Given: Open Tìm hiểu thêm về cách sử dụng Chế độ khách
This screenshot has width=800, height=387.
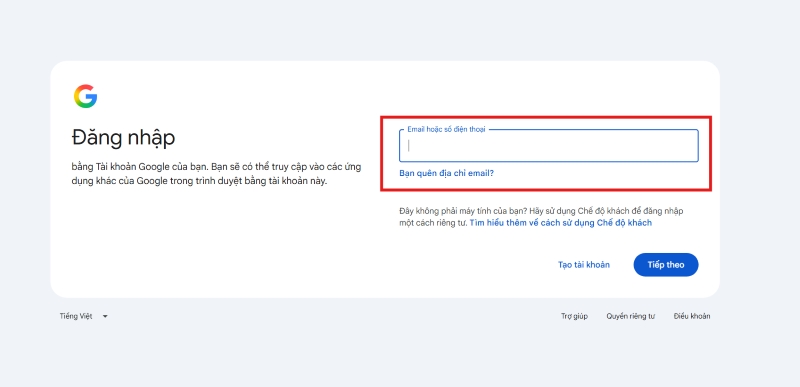Looking at the screenshot, I should tap(561, 223).
